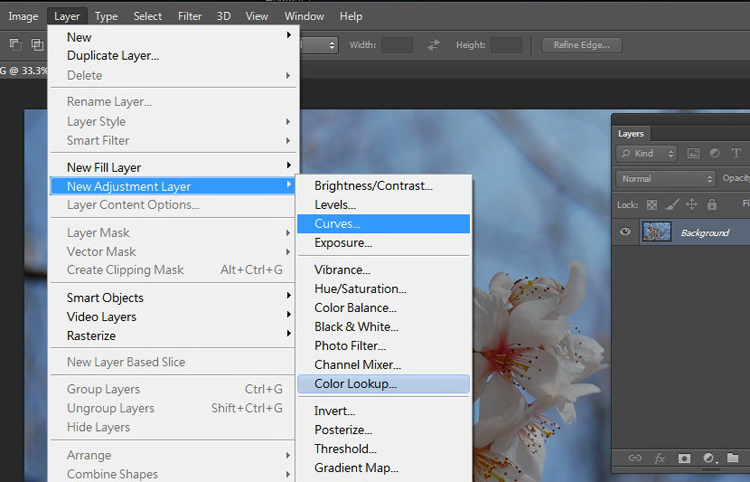
Task: Open the Kind filter dropdown
Action: [646, 153]
